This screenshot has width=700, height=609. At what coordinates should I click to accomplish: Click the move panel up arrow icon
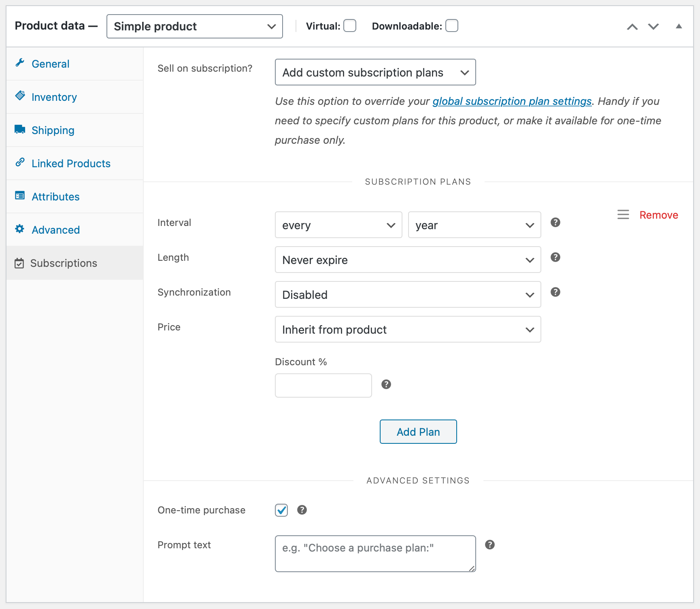click(632, 27)
